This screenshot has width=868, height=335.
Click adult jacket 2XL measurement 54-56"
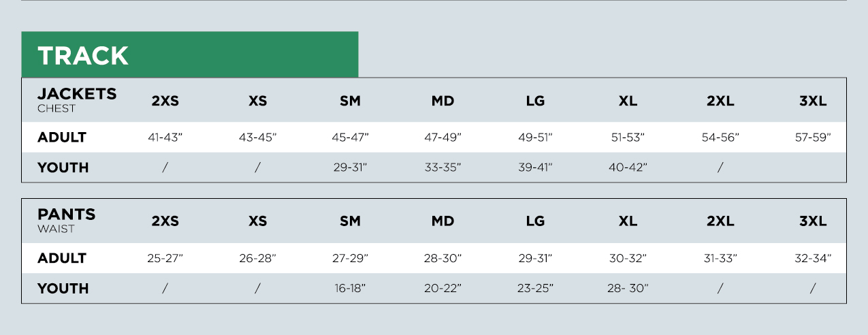tap(720, 138)
